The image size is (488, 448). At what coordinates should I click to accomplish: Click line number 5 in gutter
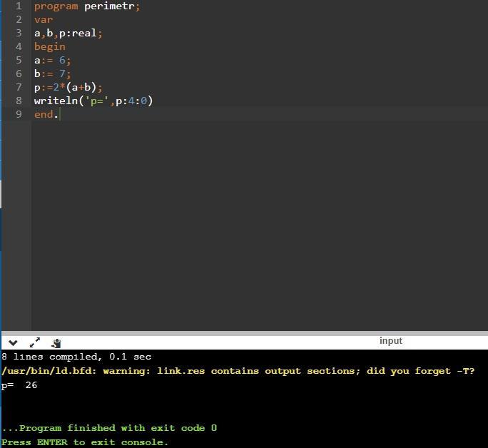click(x=19, y=60)
